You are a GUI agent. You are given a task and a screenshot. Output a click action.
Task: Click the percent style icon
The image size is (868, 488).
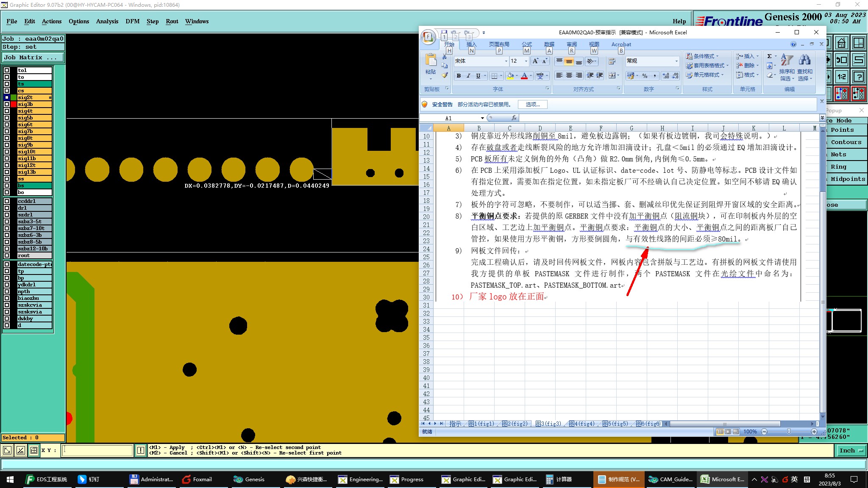click(645, 76)
